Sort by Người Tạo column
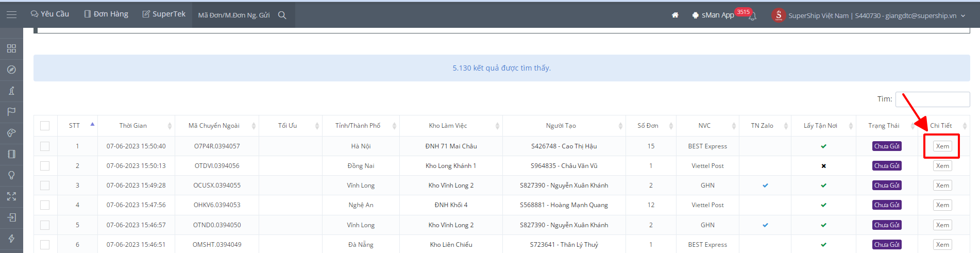 [564, 126]
